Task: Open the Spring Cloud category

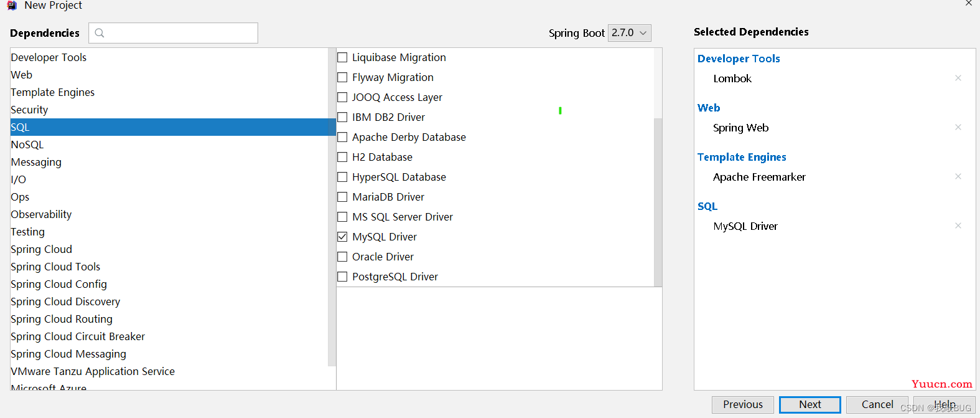Action: coord(169,249)
